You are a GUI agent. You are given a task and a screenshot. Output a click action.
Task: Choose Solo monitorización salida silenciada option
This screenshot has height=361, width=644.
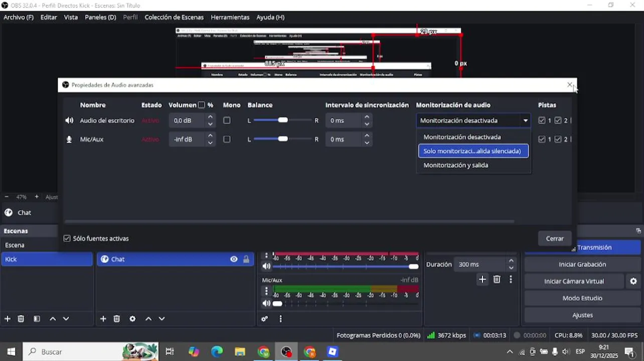473,151
